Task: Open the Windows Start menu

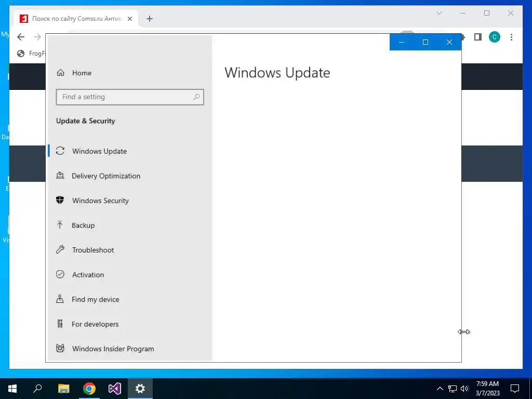Action: pyautogui.click(x=12, y=389)
